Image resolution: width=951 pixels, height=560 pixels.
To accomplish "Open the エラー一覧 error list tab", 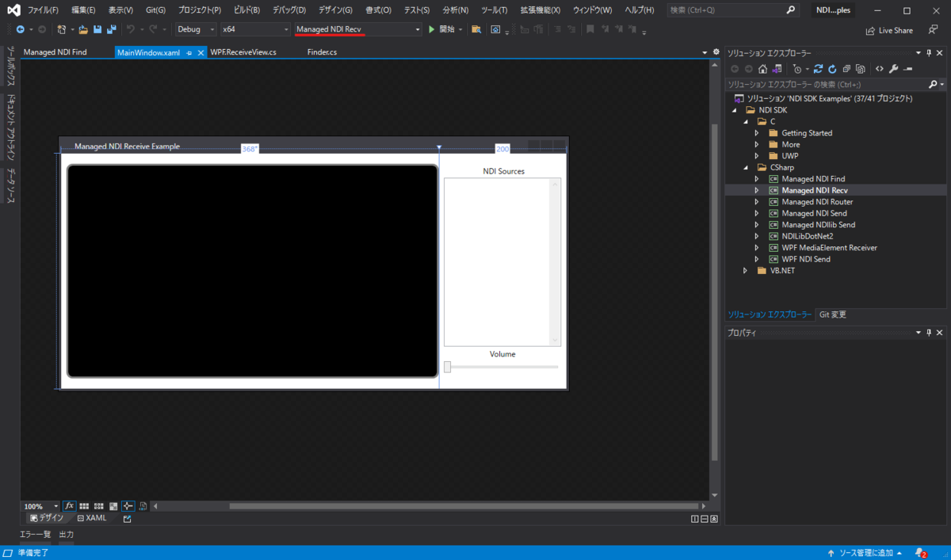I will click(35, 535).
